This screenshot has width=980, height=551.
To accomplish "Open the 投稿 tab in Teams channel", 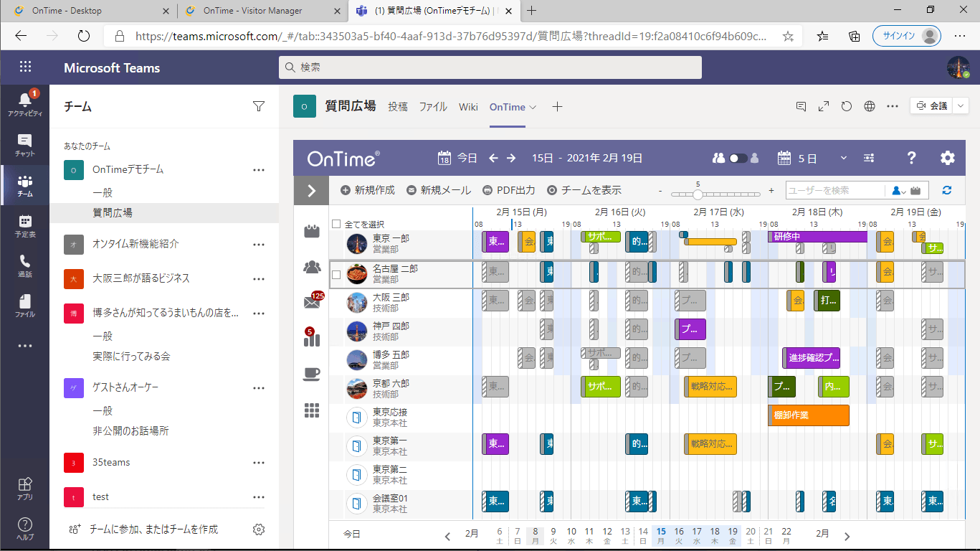I will [x=399, y=106].
